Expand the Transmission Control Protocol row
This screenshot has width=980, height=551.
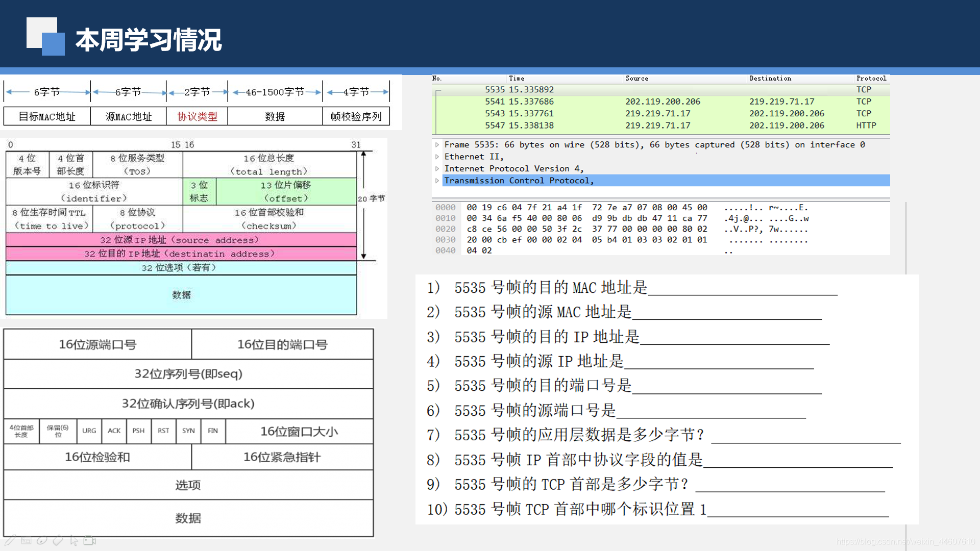click(437, 181)
